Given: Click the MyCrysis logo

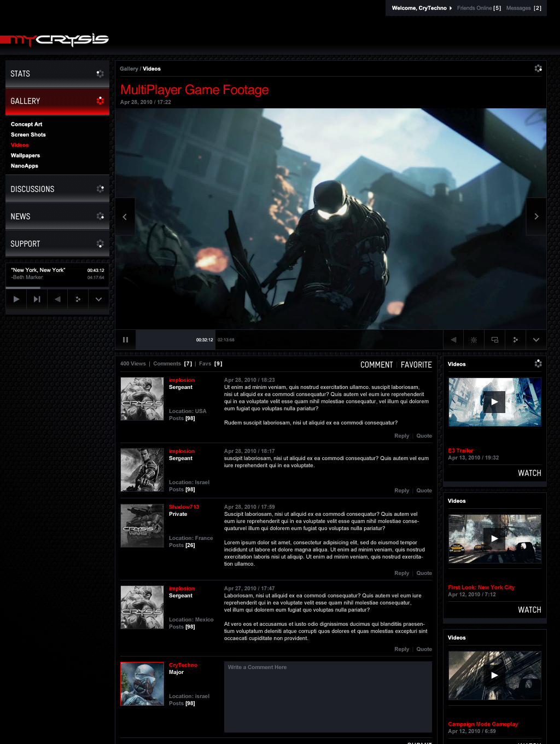Looking at the screenshot, I should click(x=55, y=40).
